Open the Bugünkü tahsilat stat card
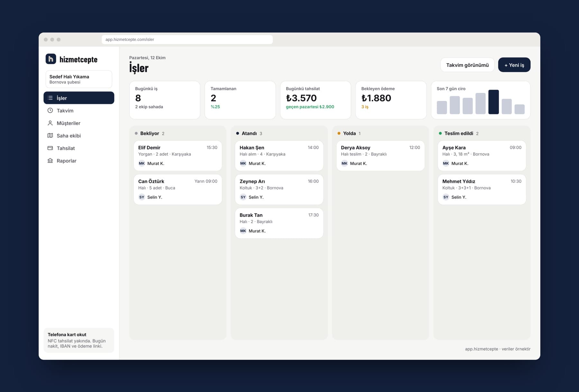Viewport: 579px width, 392px height. (x=316, y=100)
